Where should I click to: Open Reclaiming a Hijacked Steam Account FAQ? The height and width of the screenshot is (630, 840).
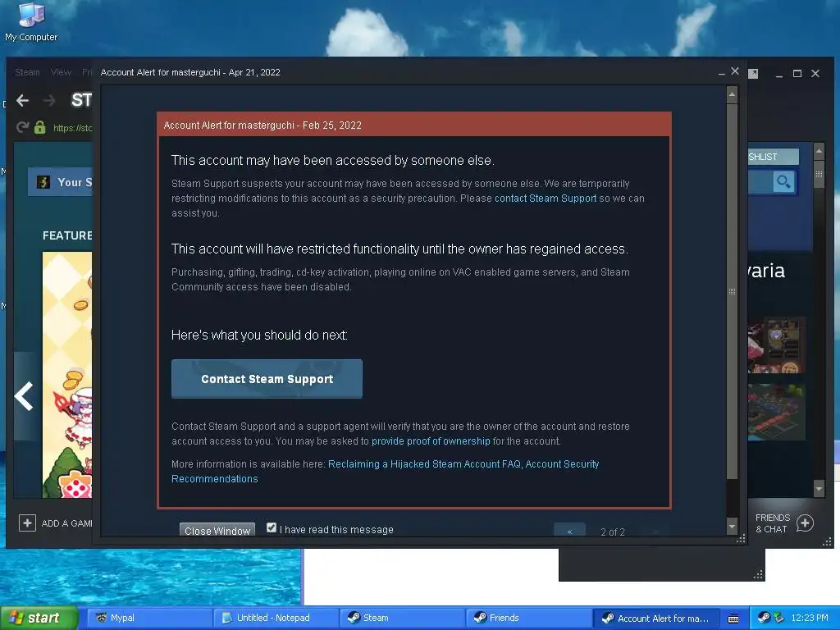[x=424, y=464]
